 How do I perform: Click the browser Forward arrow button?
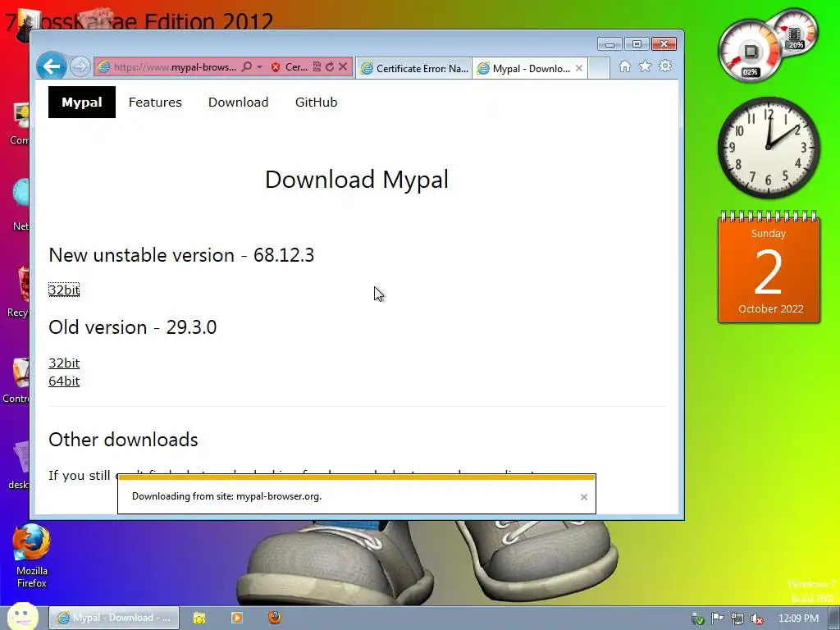[80, 67]
